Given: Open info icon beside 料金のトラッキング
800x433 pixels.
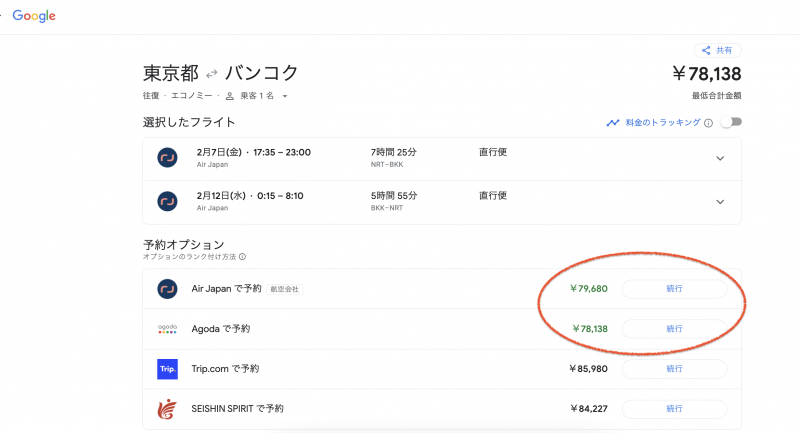Looking at the screenshot, I should pyautogui.click(x=708, y=123).
